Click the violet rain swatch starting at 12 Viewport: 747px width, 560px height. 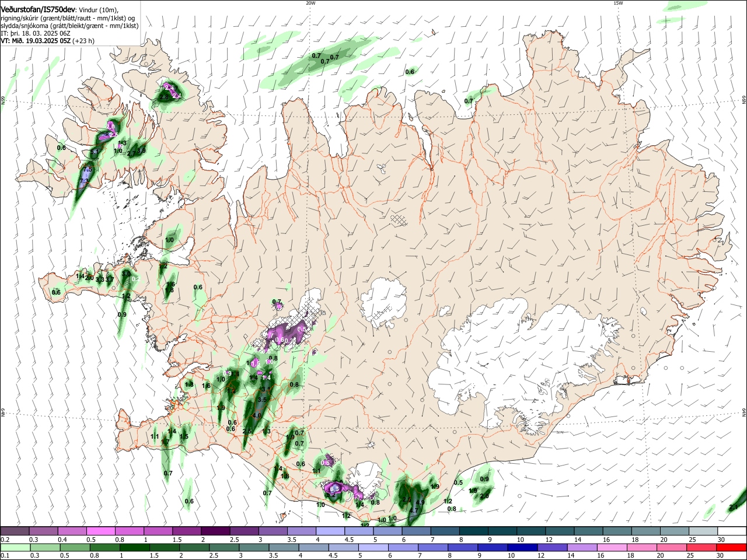click(x=551, y=547)
